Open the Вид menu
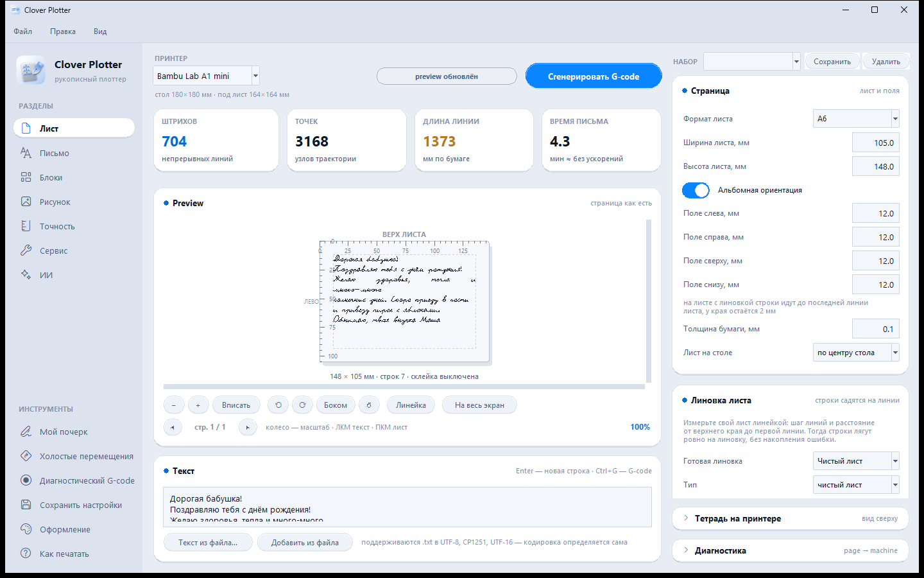The image size is (924, 578). click(100, 31)
